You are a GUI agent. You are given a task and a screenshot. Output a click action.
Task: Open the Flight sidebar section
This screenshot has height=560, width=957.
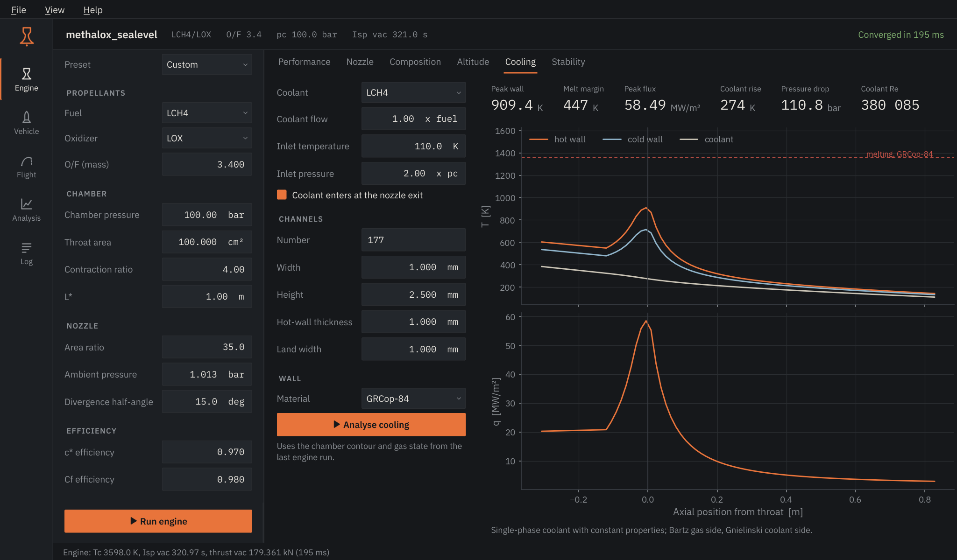click(27, 166)
